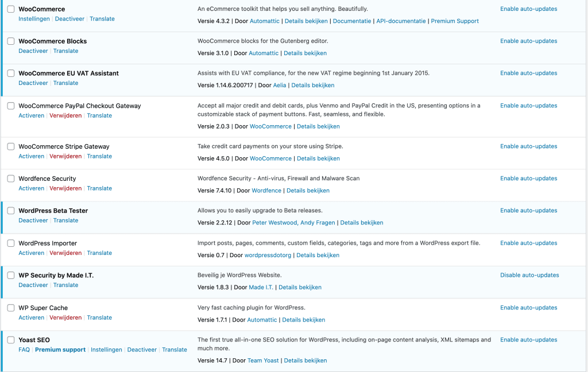The height and width of the screenshot is (372, 588).
Task: View details for WooCommerce Blocks
Action: click(305, 53)
